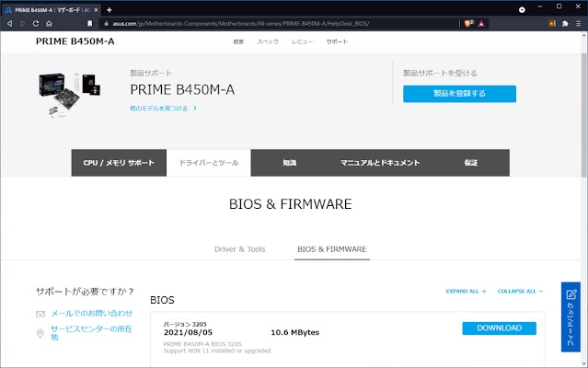Viewport: 588px width, 368px height.
Task: Click the PRIME B450M-A header title
Action: point(75,41)
